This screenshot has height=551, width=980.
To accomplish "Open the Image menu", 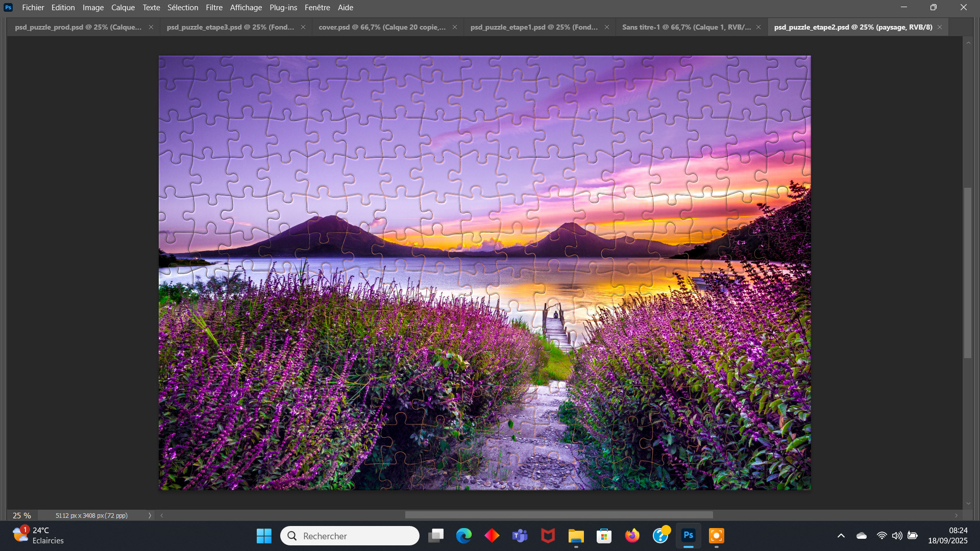I will point(93,8).
